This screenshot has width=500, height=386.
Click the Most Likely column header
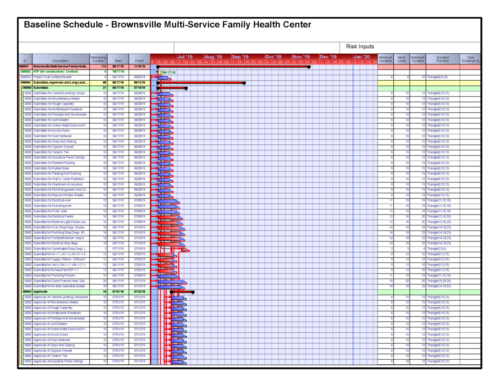(x=401, y=59)
